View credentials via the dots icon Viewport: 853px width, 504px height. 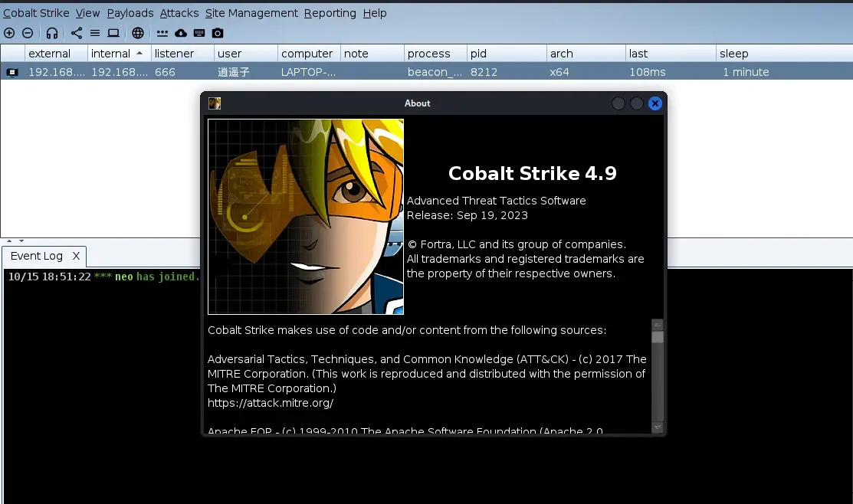[x=162, y=33]
